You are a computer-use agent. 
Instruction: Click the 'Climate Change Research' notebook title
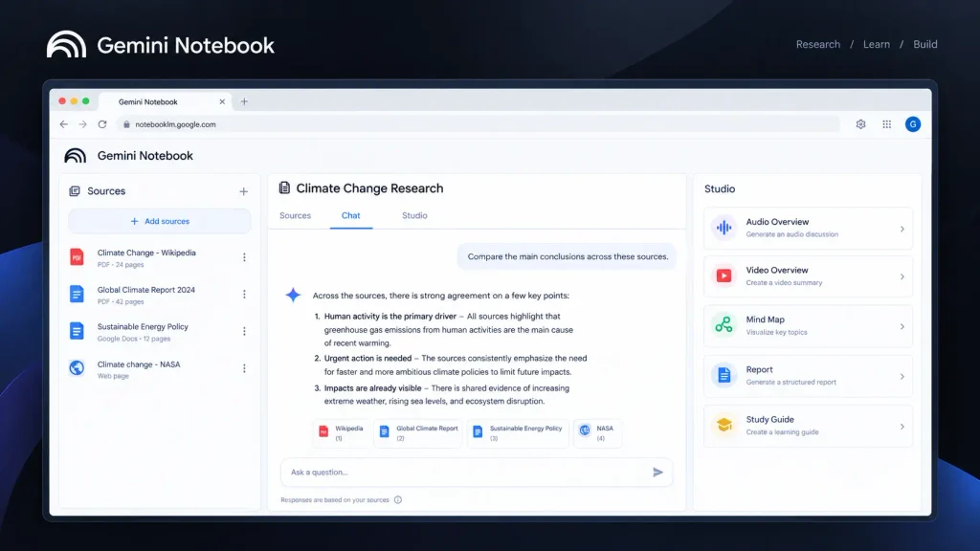point(369,188)
